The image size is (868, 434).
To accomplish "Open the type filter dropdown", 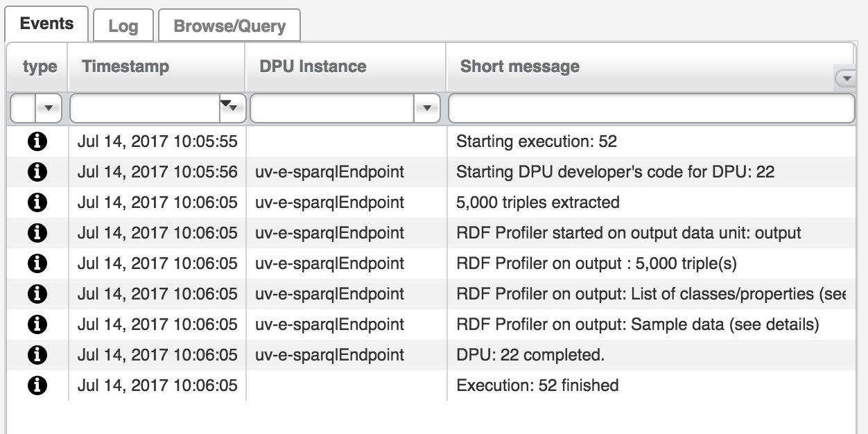I will pyautogui.click(x=49, y=108).
